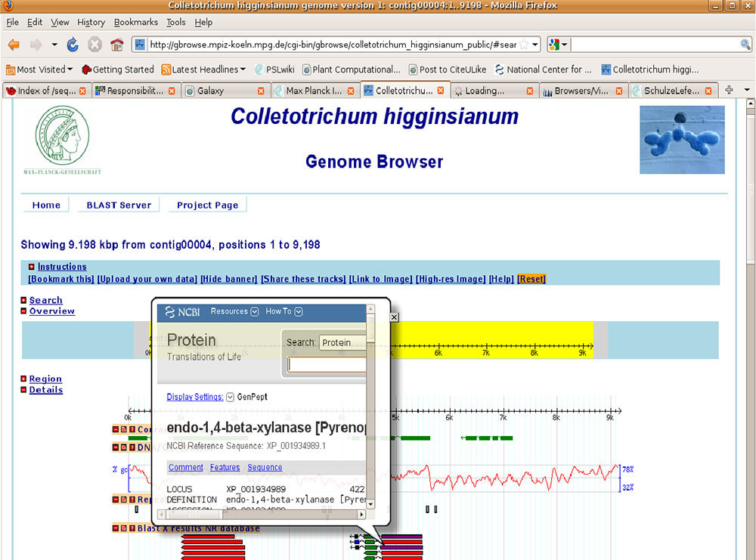Collapse the DN track with minus icon

[116, 447]
